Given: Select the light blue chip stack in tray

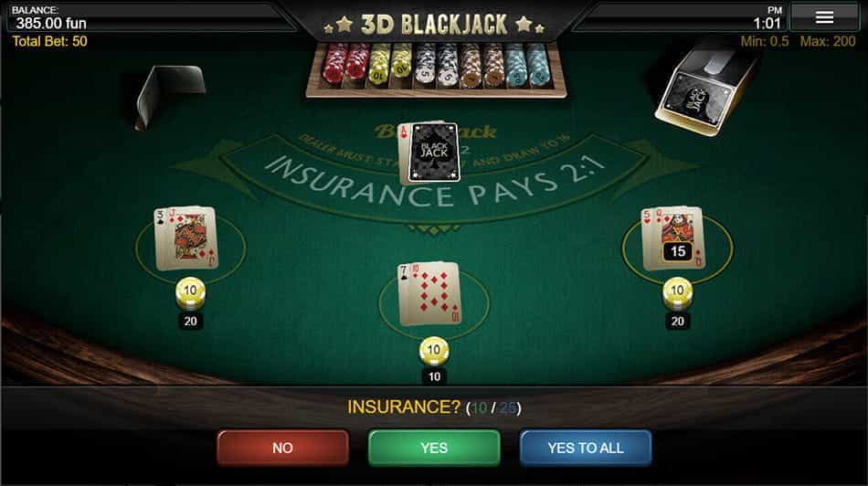Looking at the screenshot, I should pyautogui.click(x=526, y=65).
